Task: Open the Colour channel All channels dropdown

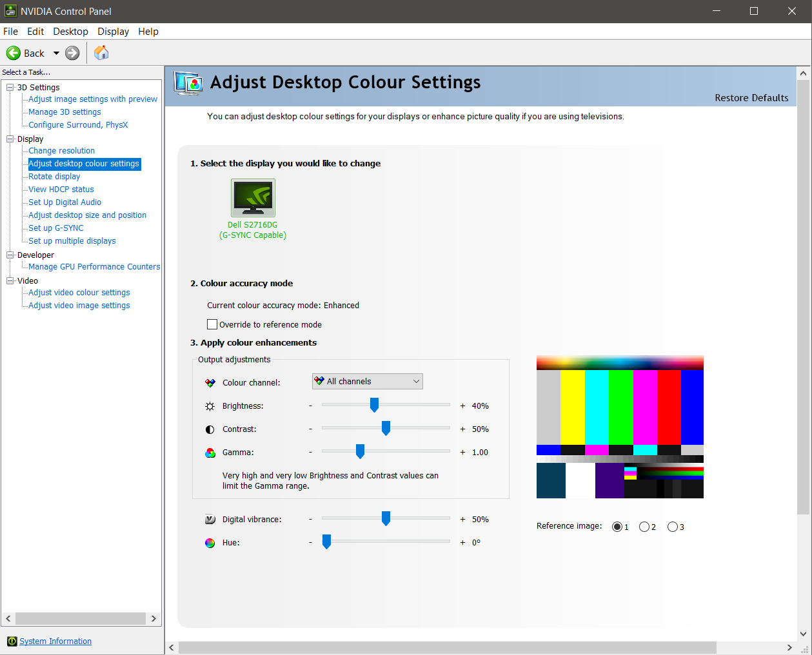Action: [368, 382]
